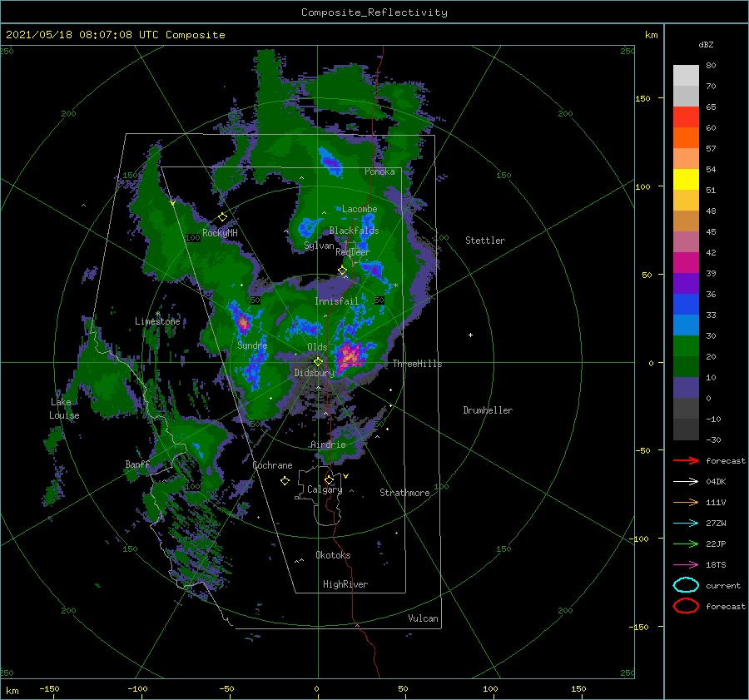The width and height of the screenshot is (749, 700).
Task: Click pink storm cell above Sundre
Action: [x=243, y=324]
